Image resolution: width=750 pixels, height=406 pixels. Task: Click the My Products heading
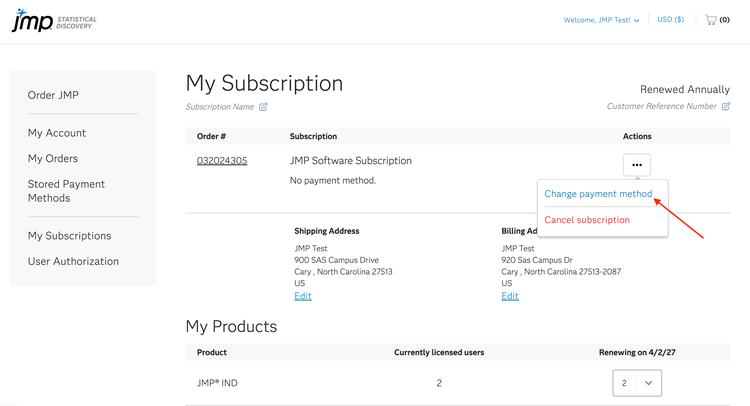(232, 326)
